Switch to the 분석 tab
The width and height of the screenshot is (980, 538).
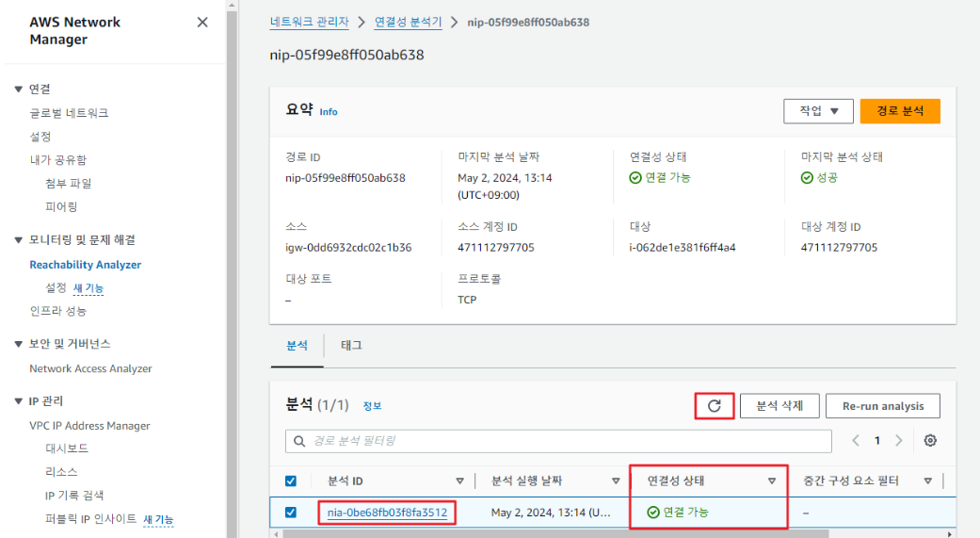(x=297, y=346)
